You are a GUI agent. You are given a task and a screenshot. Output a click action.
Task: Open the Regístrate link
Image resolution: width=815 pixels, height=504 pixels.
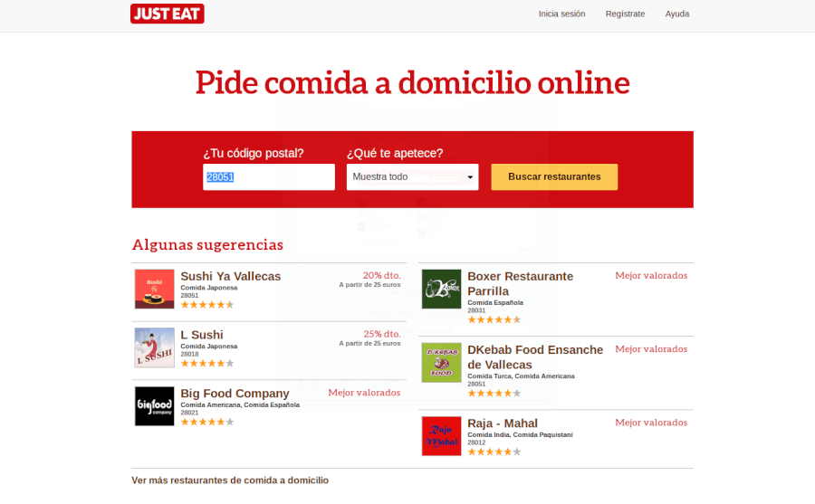tap(625, 14)
